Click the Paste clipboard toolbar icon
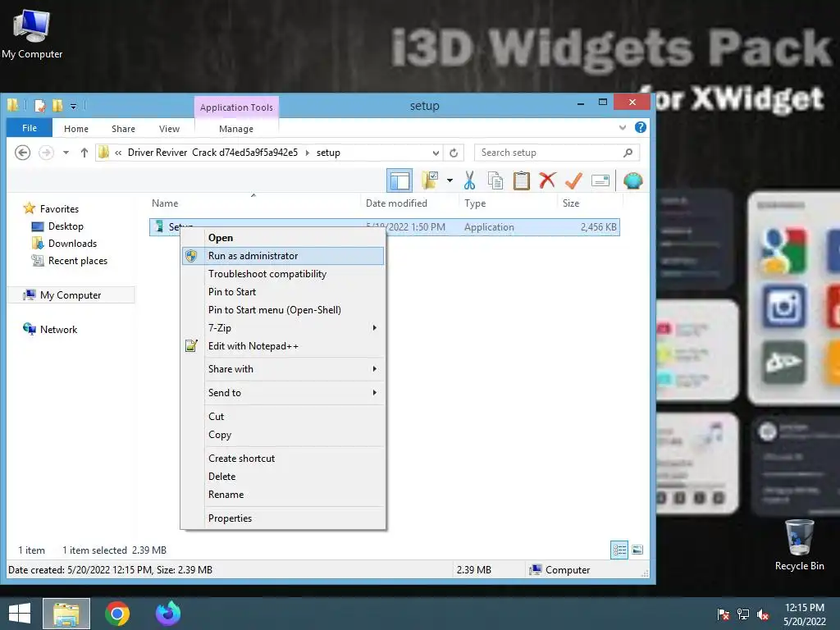This screenshot has width=840, height=630. pos(521,180)
